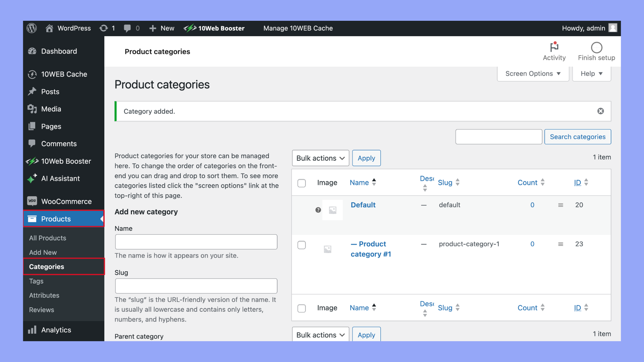Click the Search categories button
Screen dimensions: 644x362
(x=577, y=137)
